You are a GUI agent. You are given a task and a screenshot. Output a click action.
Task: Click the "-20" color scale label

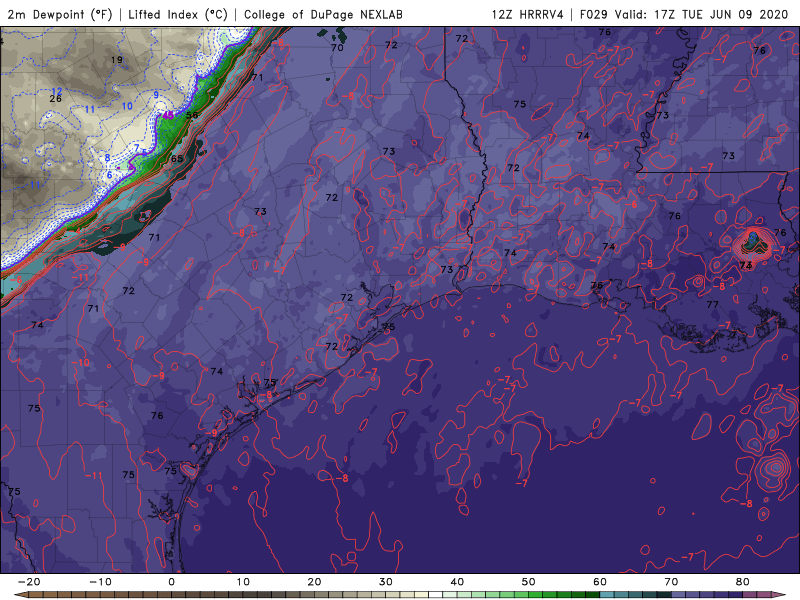[x=29, y=582]
